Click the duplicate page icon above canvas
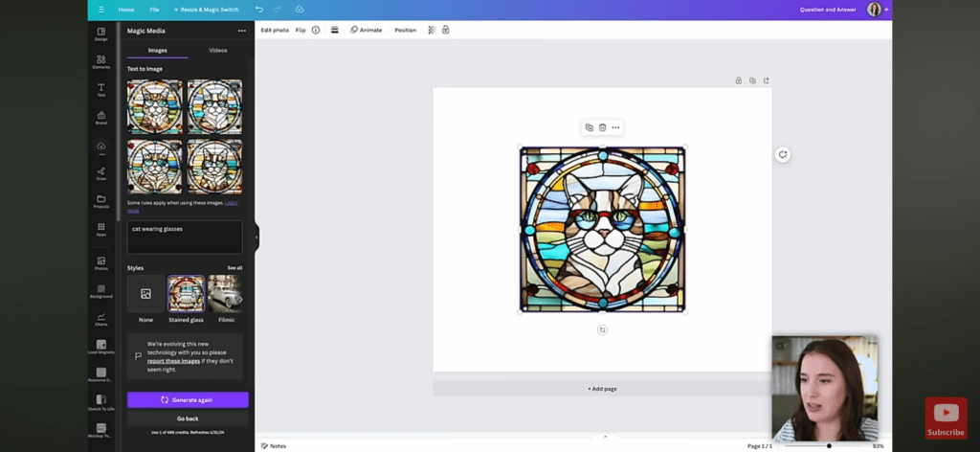980x452 pixels. [x=752, y=80]
